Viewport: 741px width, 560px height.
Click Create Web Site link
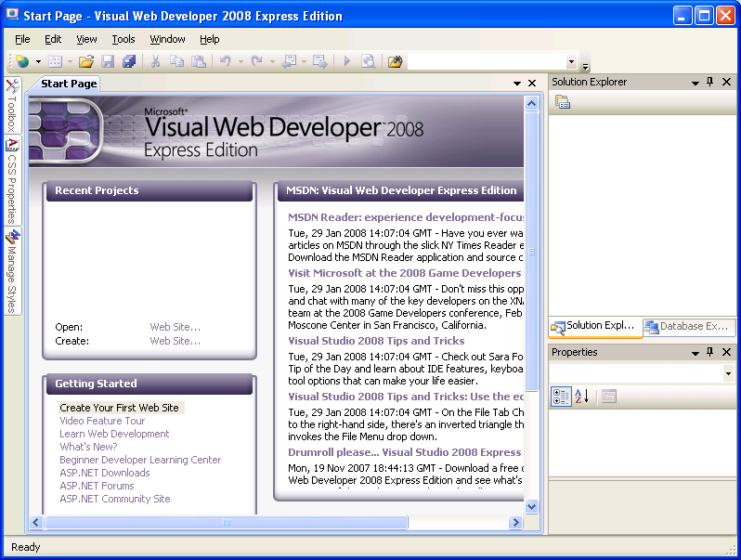point(175,341)
